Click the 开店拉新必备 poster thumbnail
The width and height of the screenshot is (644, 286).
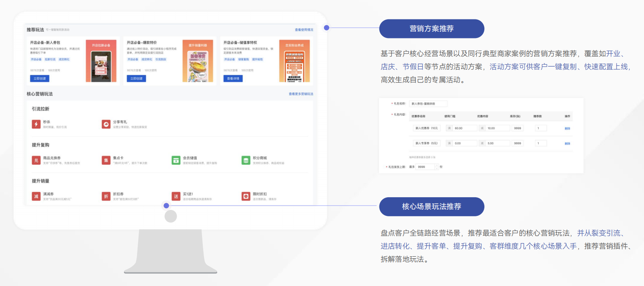pyautogui.click(x=101, y=61)
